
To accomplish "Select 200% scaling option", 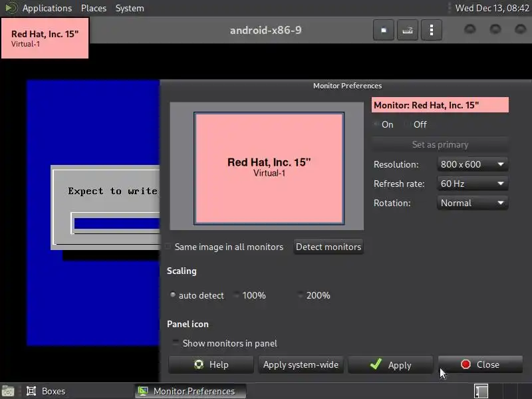I will coord(314,295).
